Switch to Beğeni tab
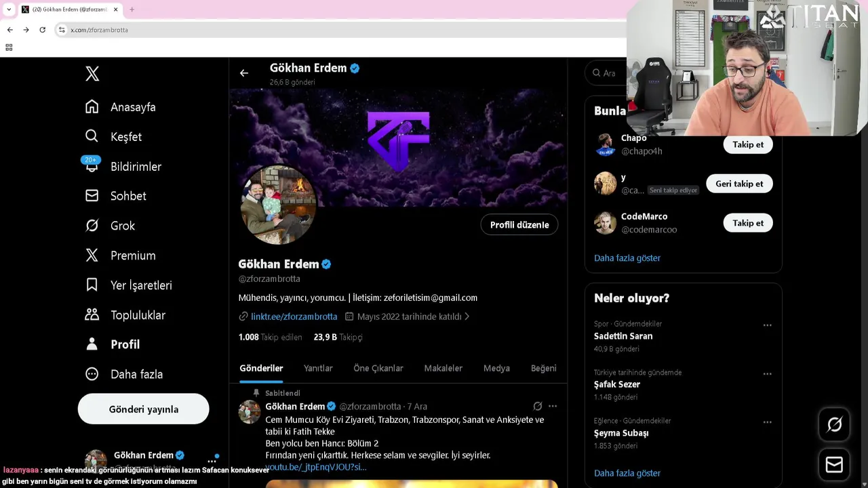The image size is (868, 488). 543,368
